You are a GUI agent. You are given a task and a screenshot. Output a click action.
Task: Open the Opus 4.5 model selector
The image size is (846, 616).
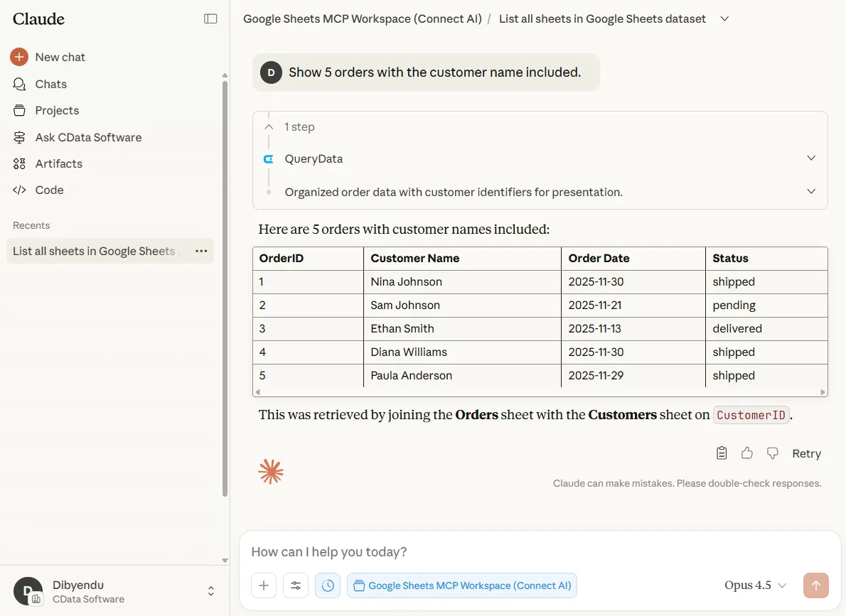pyautogui.click(x=755, y=585)
